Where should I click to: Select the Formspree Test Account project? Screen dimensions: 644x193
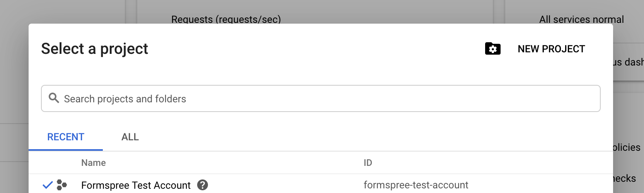point(136,185)
